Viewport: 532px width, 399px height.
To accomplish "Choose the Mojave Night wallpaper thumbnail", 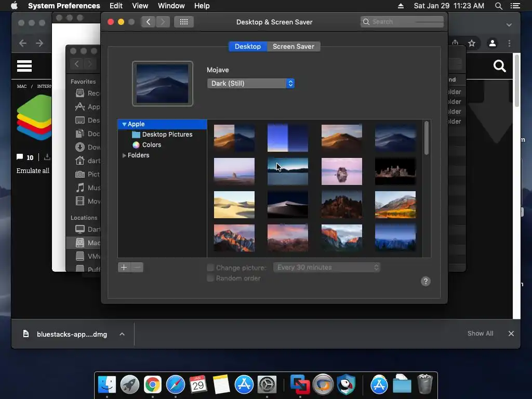I will coord(395,138).
